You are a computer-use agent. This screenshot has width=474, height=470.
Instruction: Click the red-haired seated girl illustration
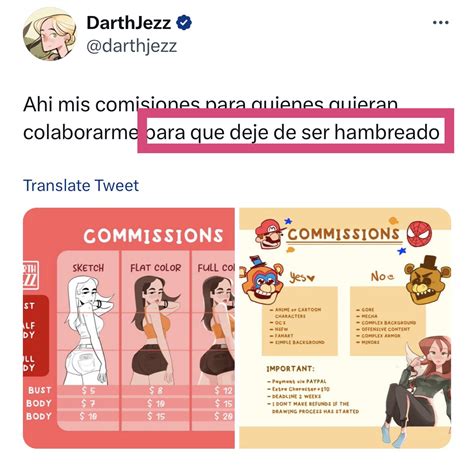coord(417,392)
